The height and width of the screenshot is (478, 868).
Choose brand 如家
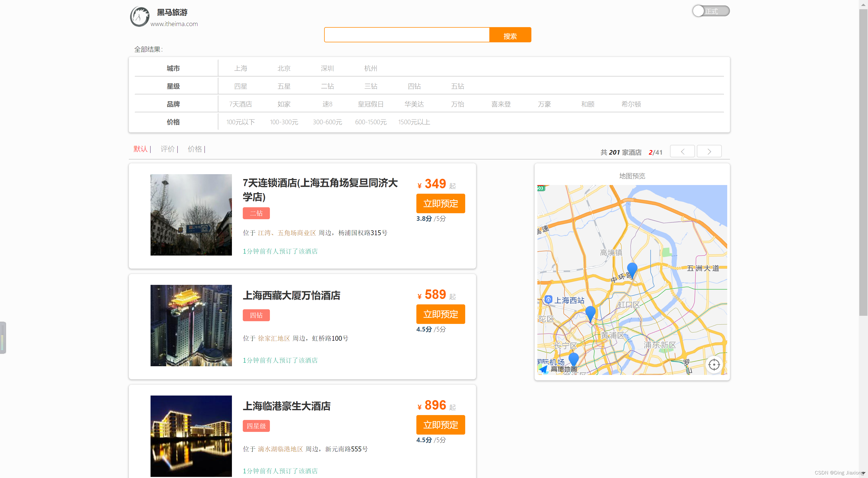tap(284, 104)
